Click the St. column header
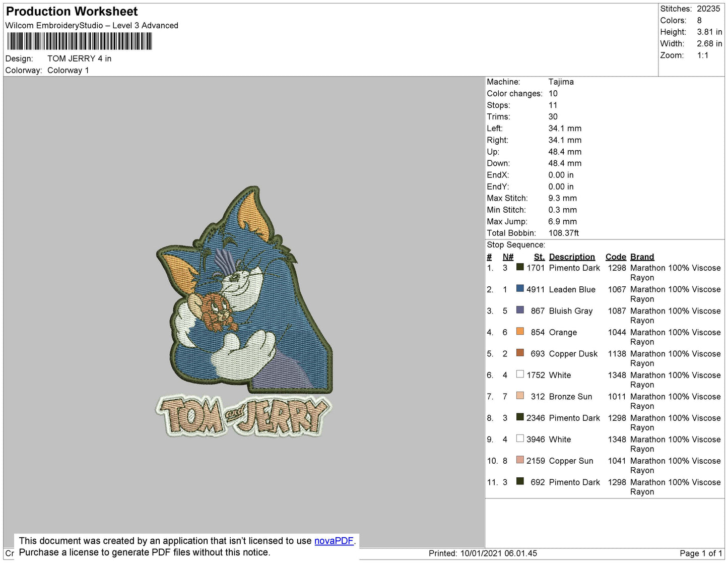 539,257
